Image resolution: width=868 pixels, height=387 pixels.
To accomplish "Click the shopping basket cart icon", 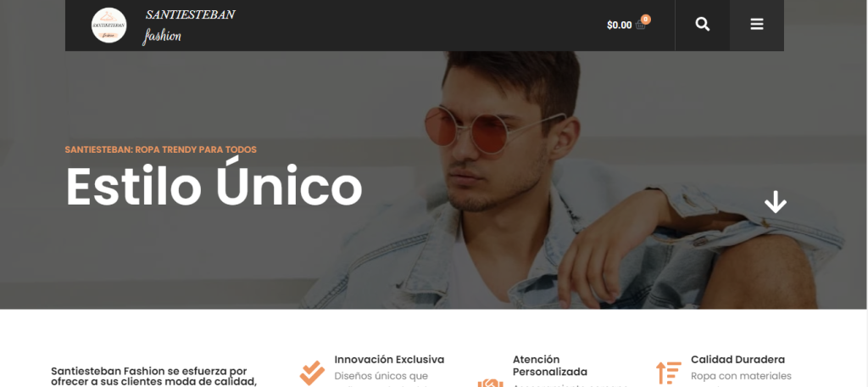I will coord(641,25).
